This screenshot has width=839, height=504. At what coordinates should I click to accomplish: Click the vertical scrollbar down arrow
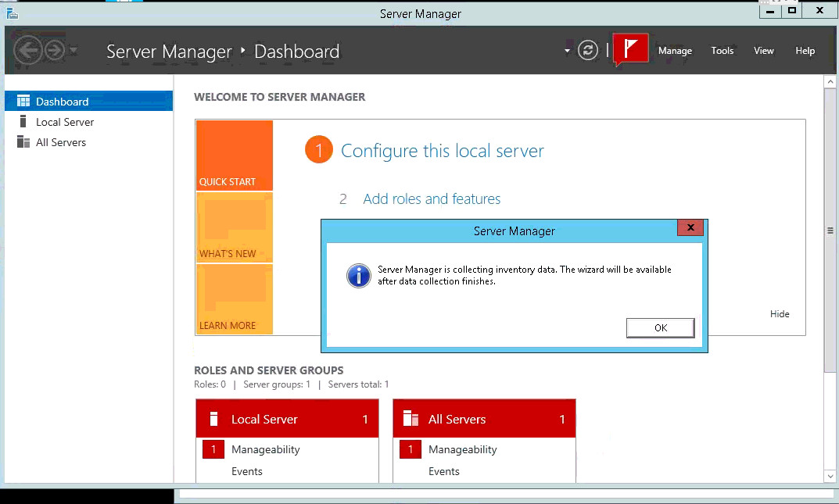tap(830, 476)
